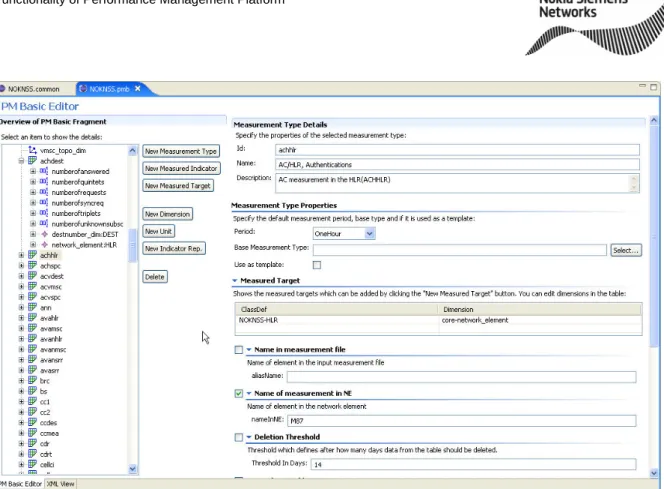The image size is (664, 489).
Task: Click the New Measurement Type button
Action: [x=181, y=151]
